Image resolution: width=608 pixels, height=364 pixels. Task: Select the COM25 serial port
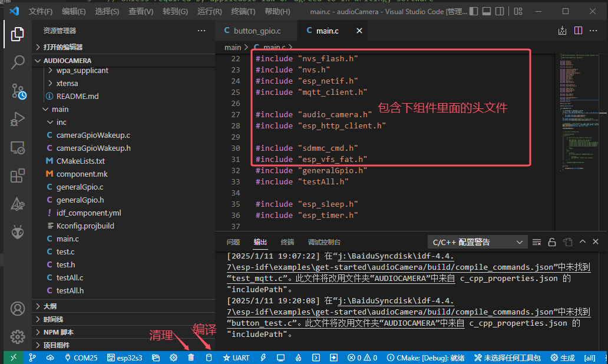point(81,358)
